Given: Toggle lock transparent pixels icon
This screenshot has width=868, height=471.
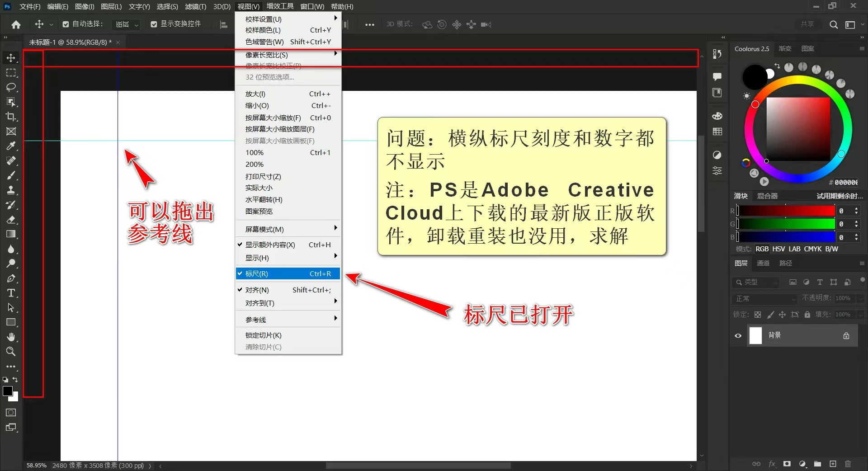Looking at the screenshot, I should pyautogui.click(x=758, y=315).
